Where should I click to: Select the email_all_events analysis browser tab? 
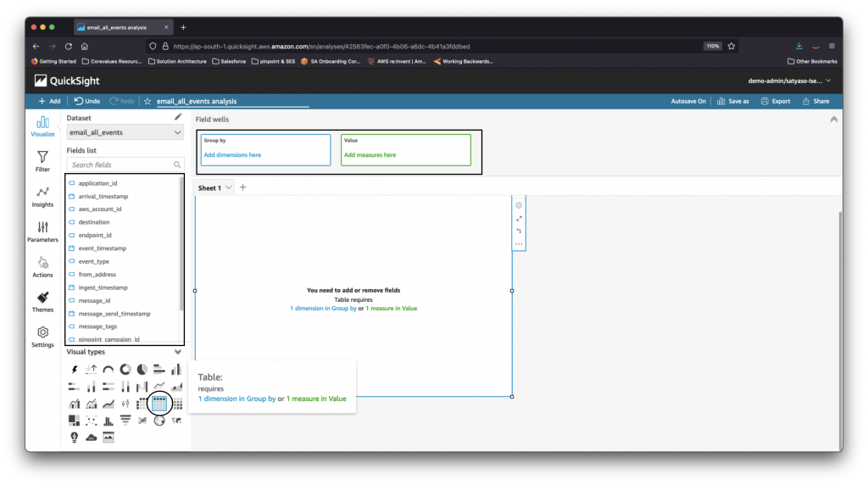(122, 27)
